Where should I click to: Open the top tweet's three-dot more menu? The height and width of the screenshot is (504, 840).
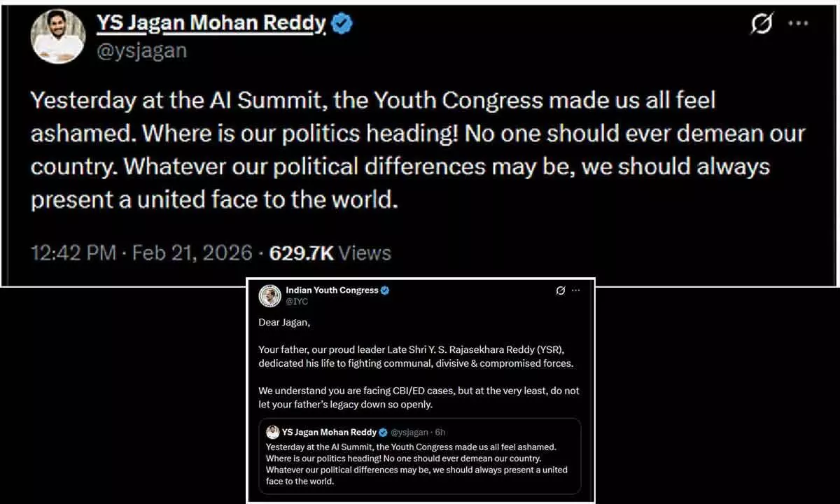(x=798, y=24)
